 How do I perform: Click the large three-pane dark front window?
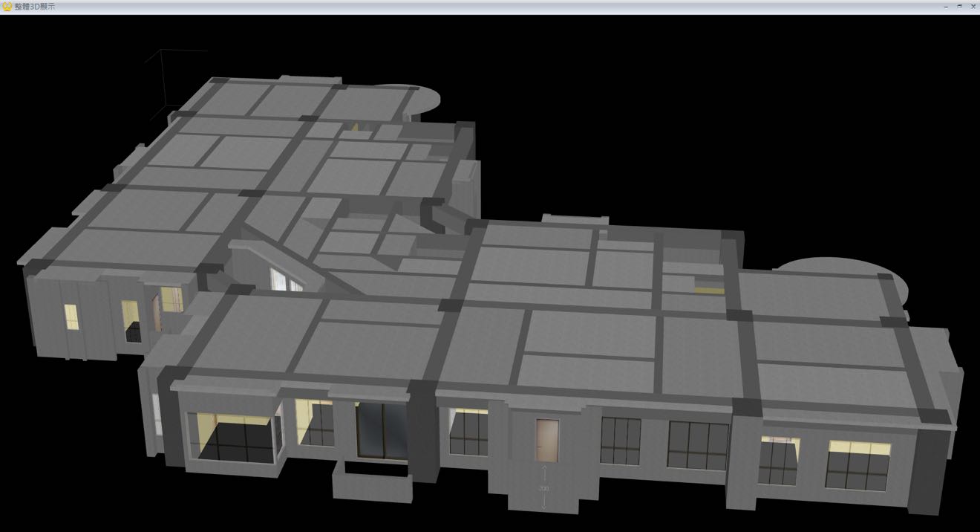pyautogui.click(x=698, y=445)
